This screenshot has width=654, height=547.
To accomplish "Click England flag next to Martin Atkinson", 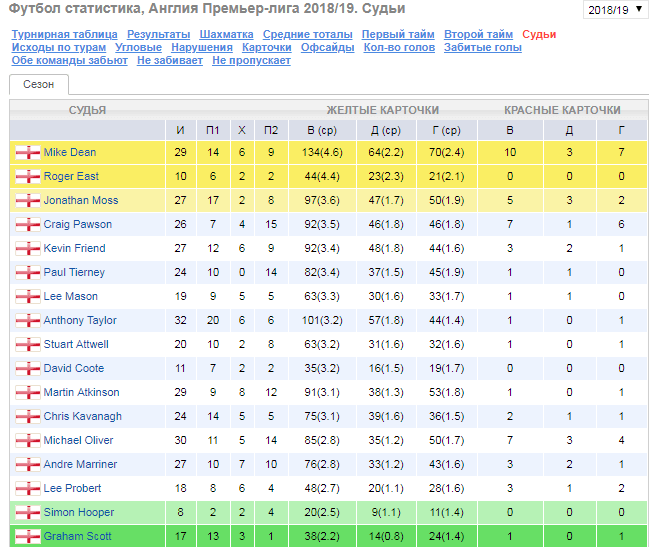I will 28,393.
